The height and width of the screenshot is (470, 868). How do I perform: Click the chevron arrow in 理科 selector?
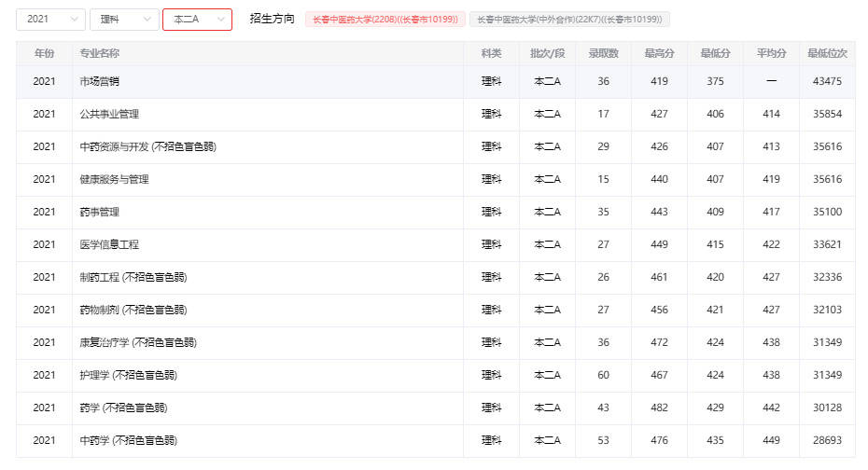pos(147,20)
